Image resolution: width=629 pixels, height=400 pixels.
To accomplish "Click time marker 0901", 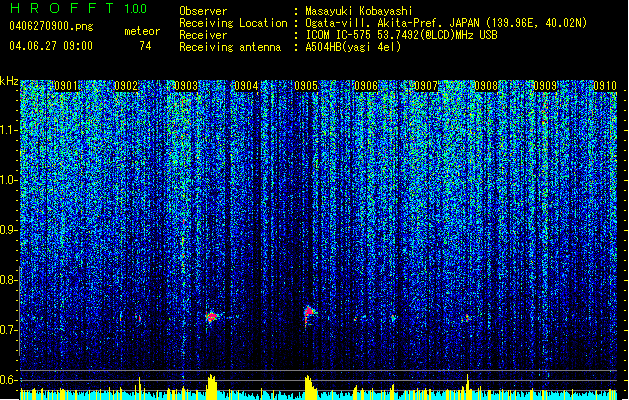I will [x=66, y=86].
